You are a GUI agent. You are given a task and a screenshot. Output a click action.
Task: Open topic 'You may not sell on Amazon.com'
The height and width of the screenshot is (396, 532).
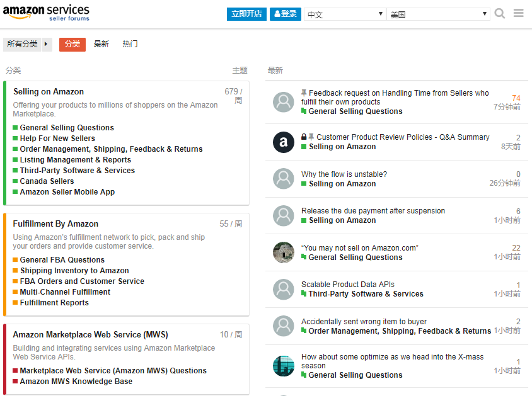tap(360, 248)
